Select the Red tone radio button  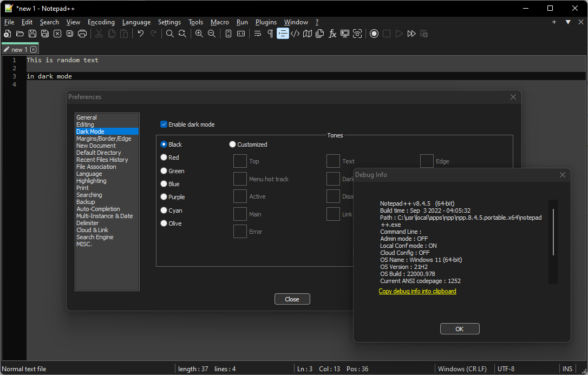pyautogui.click(x=164, y=157)
